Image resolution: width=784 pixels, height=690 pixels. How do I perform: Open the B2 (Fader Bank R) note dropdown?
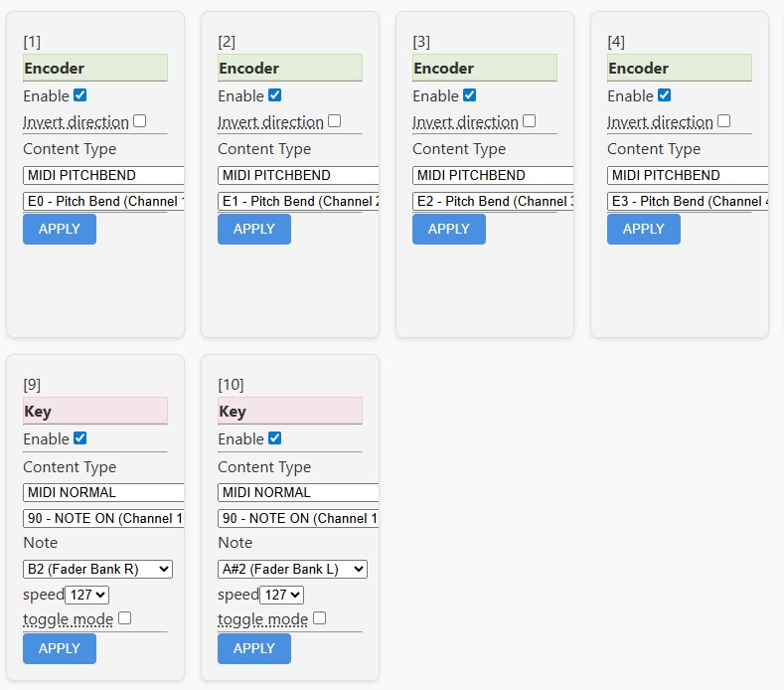pyautogui.click(x=97, y=569)
